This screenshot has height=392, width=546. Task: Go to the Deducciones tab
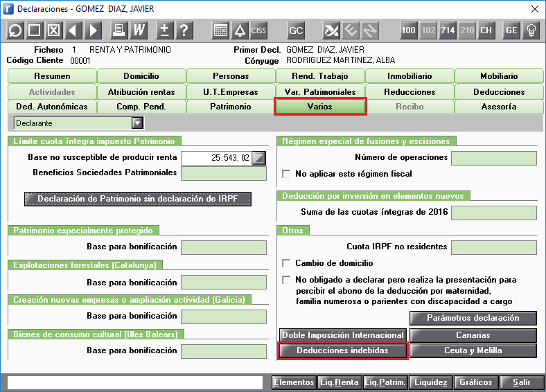pyautogui.click(x=499, y=92)
